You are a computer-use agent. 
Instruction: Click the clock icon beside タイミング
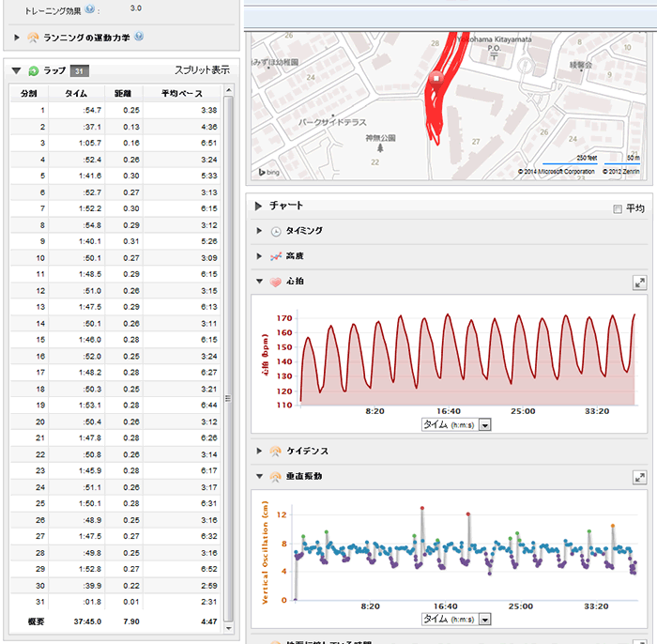pos(276,231)
